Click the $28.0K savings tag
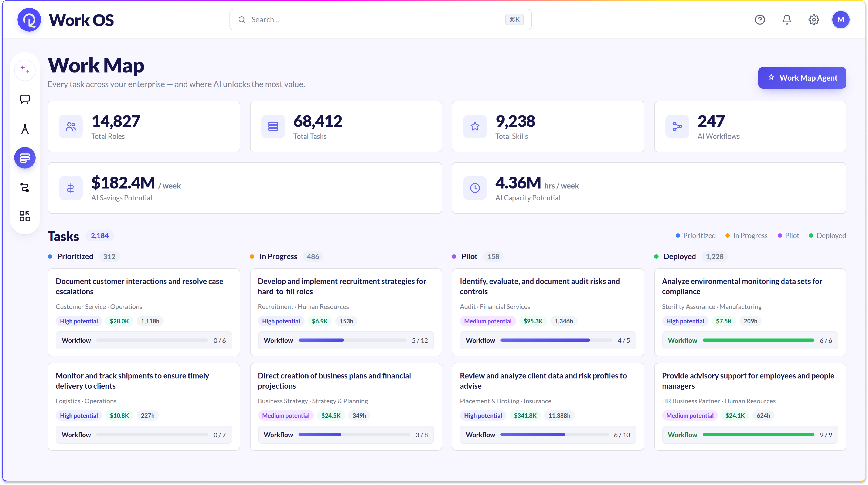 coord(119,321)
